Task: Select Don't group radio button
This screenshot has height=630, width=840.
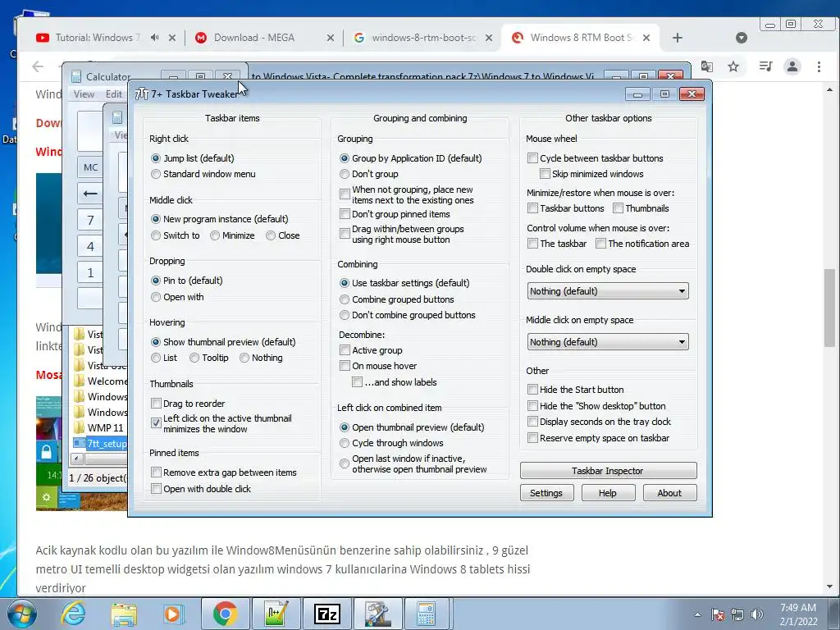Action: 345,174
